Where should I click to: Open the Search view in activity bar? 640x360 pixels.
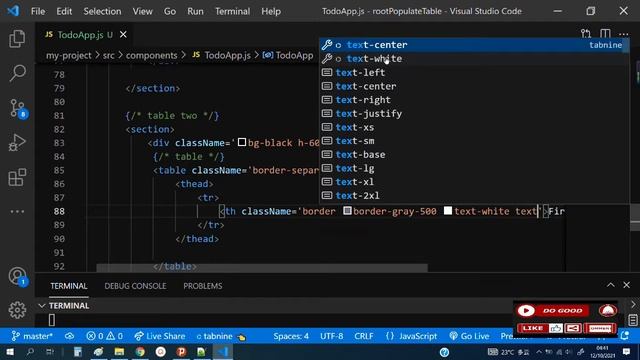pos(17,73)
